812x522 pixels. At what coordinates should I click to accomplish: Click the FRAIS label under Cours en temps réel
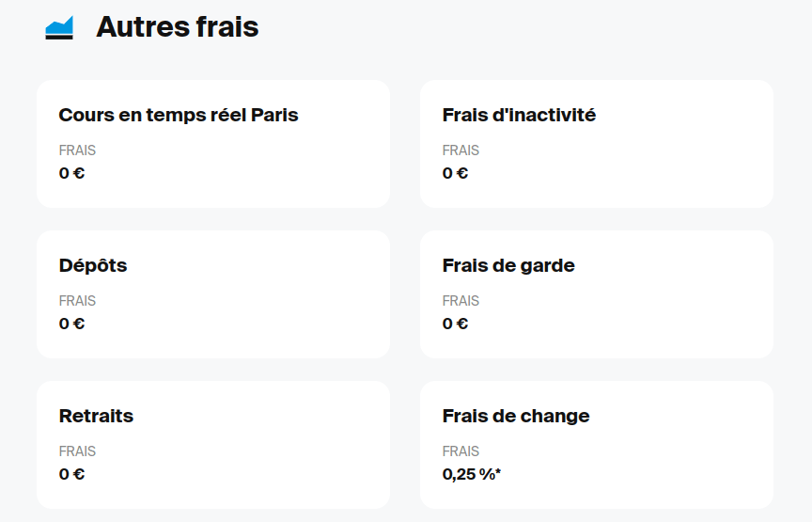point(77,150)
